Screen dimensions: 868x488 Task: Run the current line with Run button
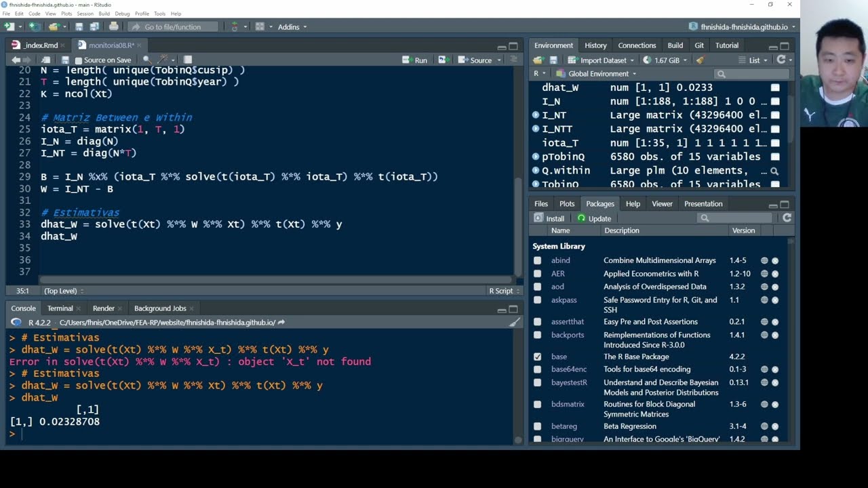point(415,60)
